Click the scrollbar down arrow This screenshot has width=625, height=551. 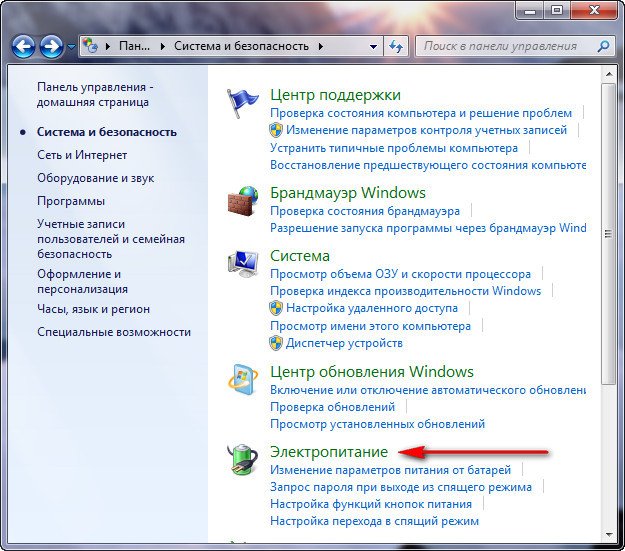[609, 534]
